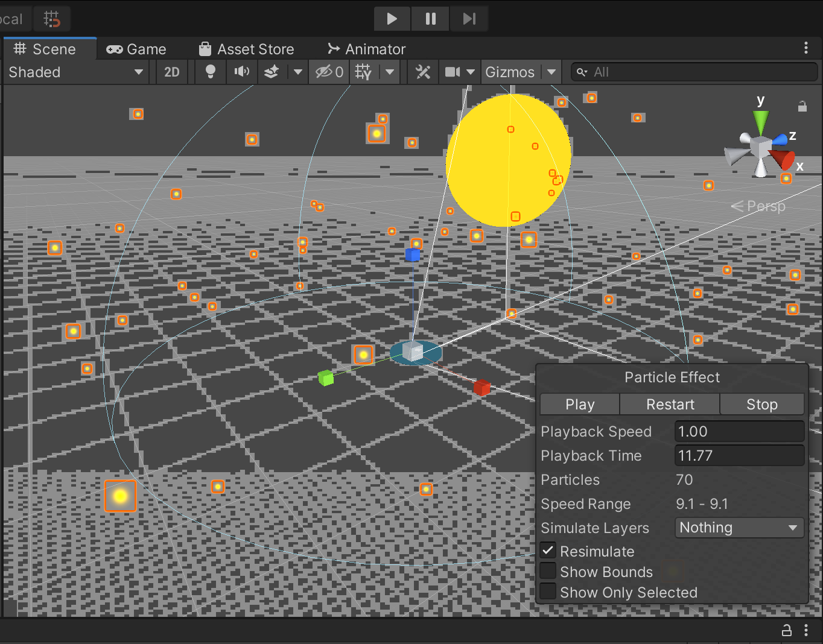Uncheck the Resimulate checkbox
Viewport: 823px width, 644px height.
click(x=548, y=551)
